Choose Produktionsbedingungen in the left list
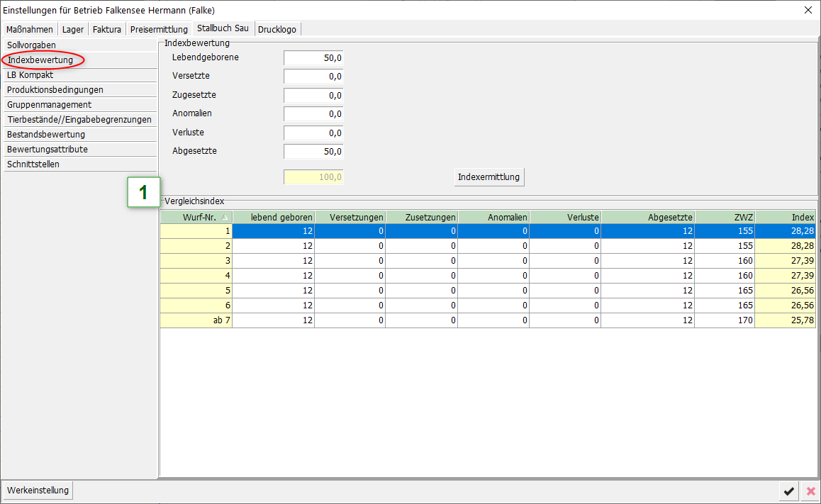 pos(55,90)
